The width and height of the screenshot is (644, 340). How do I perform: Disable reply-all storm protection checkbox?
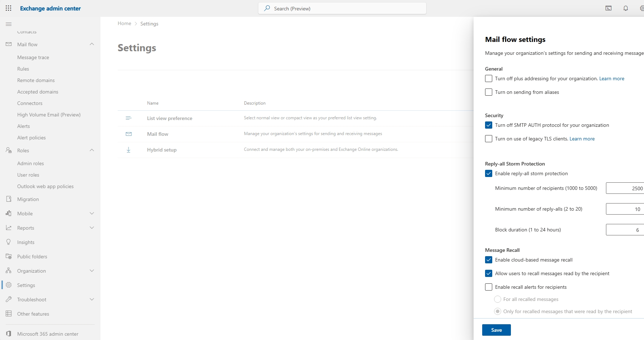[x=489, y=173]
